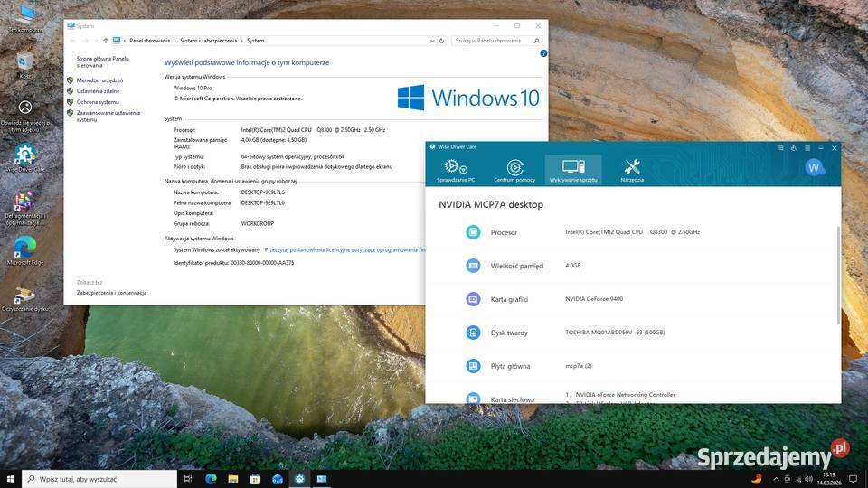
Task: Click the Wielkość pamięci memory icon
Action: pos(473,266)
